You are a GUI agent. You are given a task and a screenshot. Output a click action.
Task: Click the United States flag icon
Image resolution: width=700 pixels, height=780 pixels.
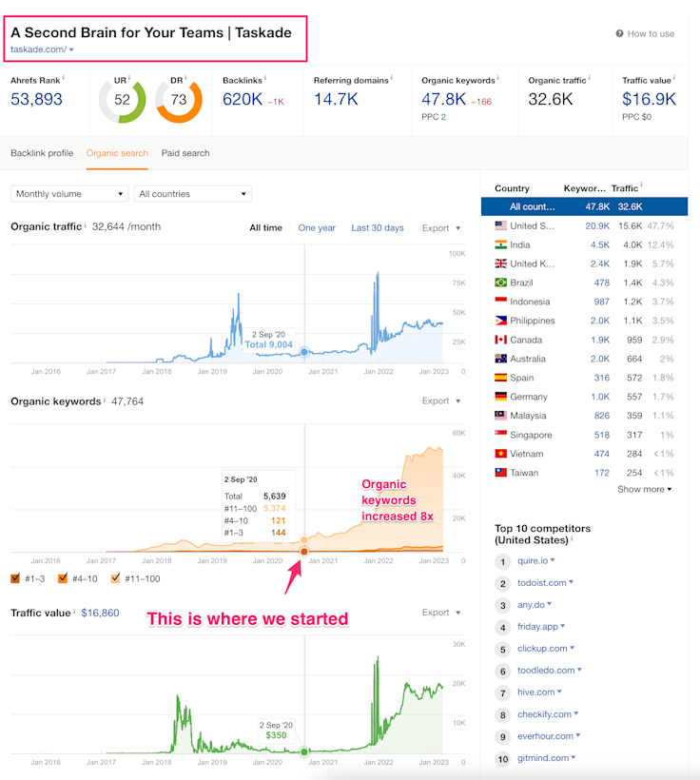tap(500, 225)
